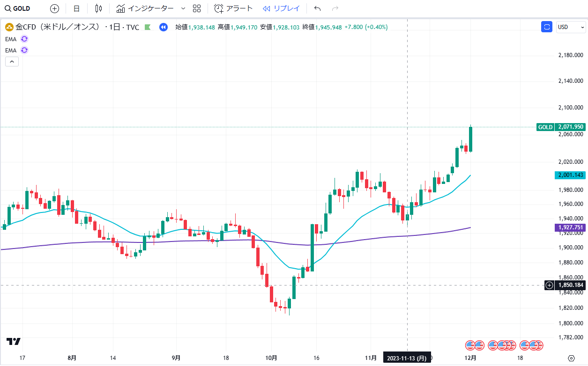Click the アラート alert button

point(233,8)
